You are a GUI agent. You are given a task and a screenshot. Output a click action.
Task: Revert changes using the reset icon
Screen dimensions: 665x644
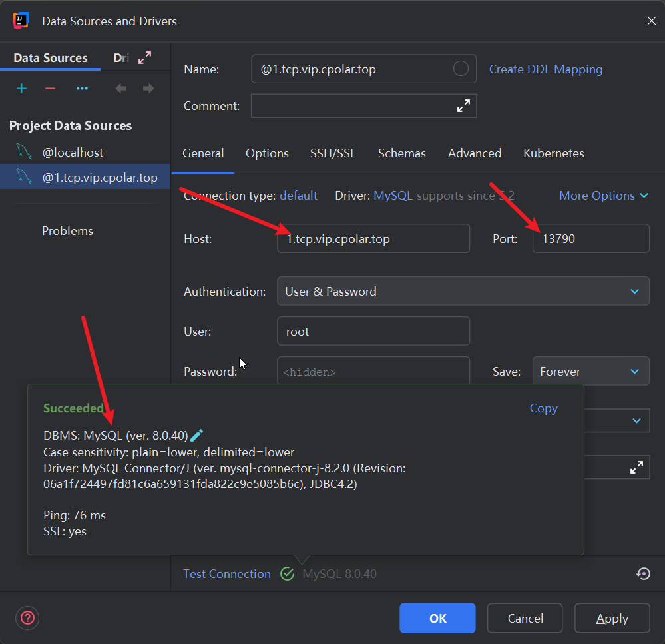(644, 573)
